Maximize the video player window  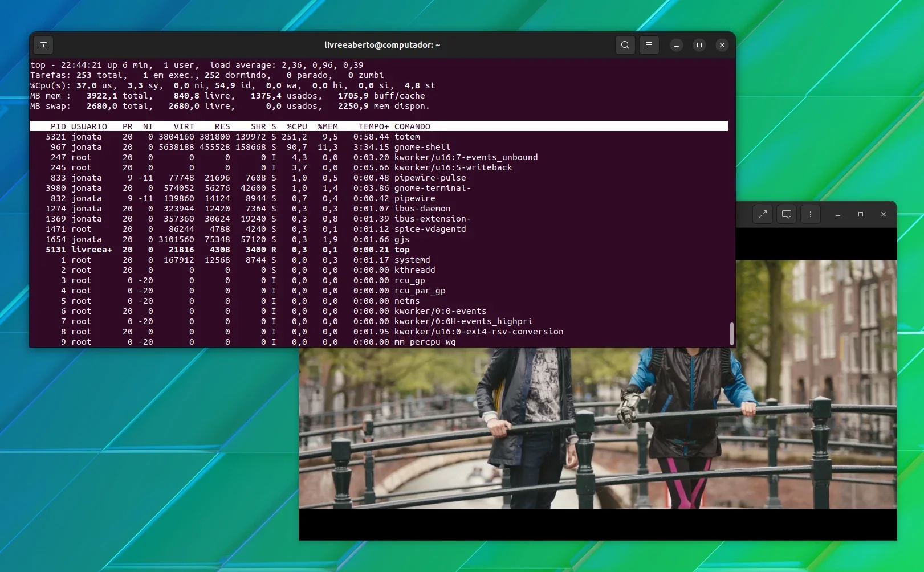(x=861, y=214)
